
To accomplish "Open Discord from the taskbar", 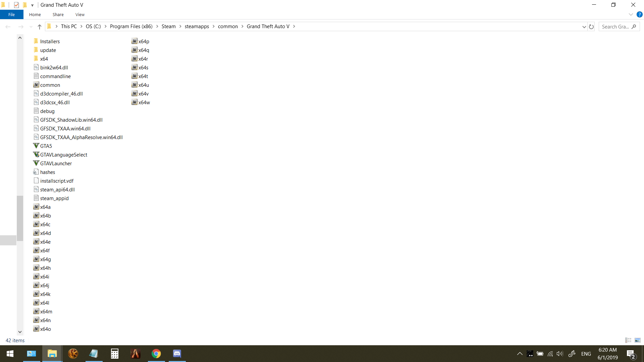I will point(177,354).
